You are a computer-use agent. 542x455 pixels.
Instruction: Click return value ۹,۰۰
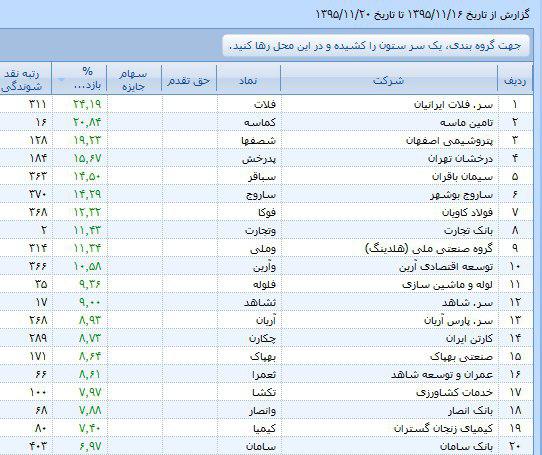click(x=90, y=302)
